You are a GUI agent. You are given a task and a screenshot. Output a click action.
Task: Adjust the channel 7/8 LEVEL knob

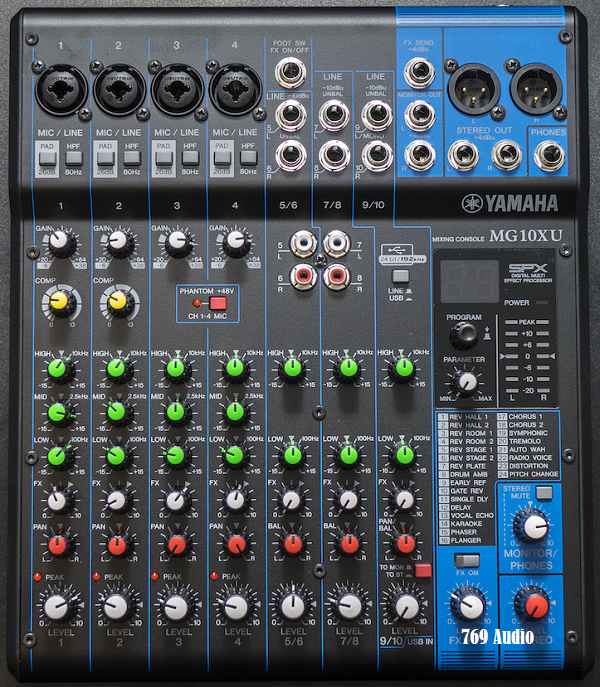[350, 606]
